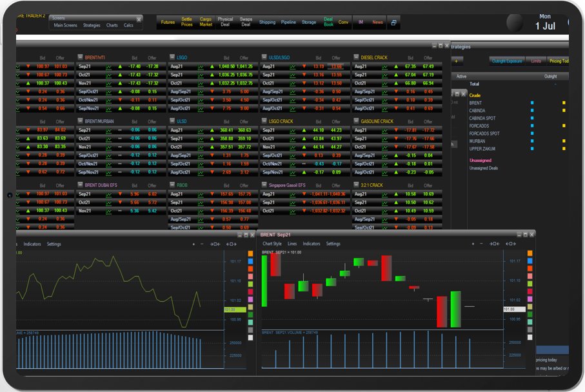Toggle the blue Active box for UPPER ZAKUM
The width and height of the screenshot is (585, 392).
pos(532,148)
